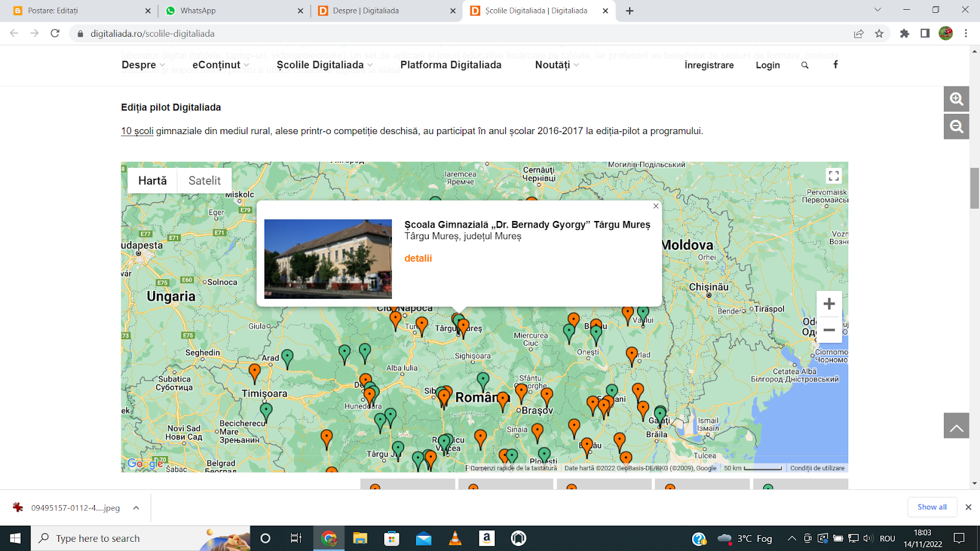Open the Mail app from taskbar
Image resolution: width=980 pixels, height=551 pixels.
423,538
